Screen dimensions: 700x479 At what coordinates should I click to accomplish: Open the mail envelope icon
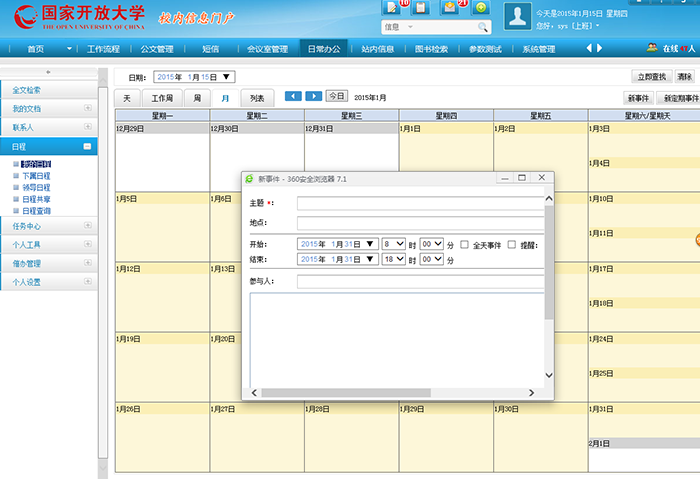(451, 7)
